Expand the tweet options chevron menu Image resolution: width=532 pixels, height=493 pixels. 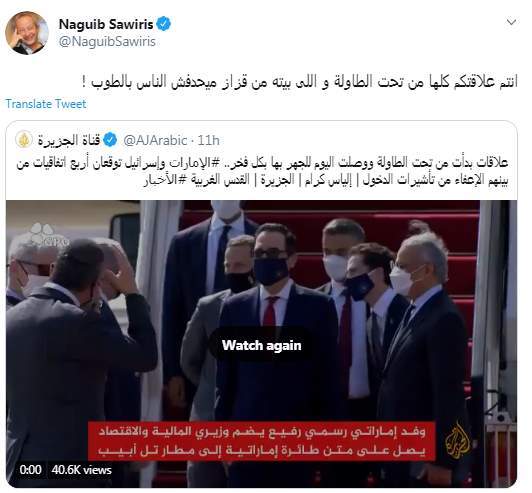[x=511, y=22]
